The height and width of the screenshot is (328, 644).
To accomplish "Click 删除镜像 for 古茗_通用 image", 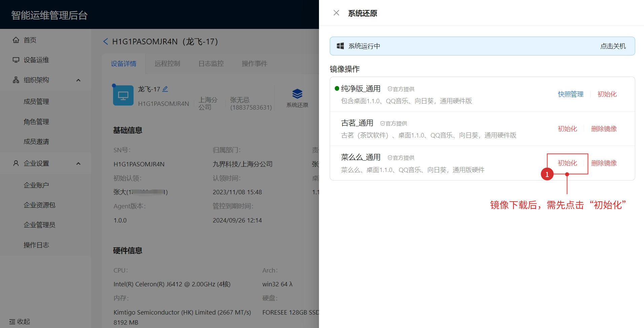I will point(604,129).
